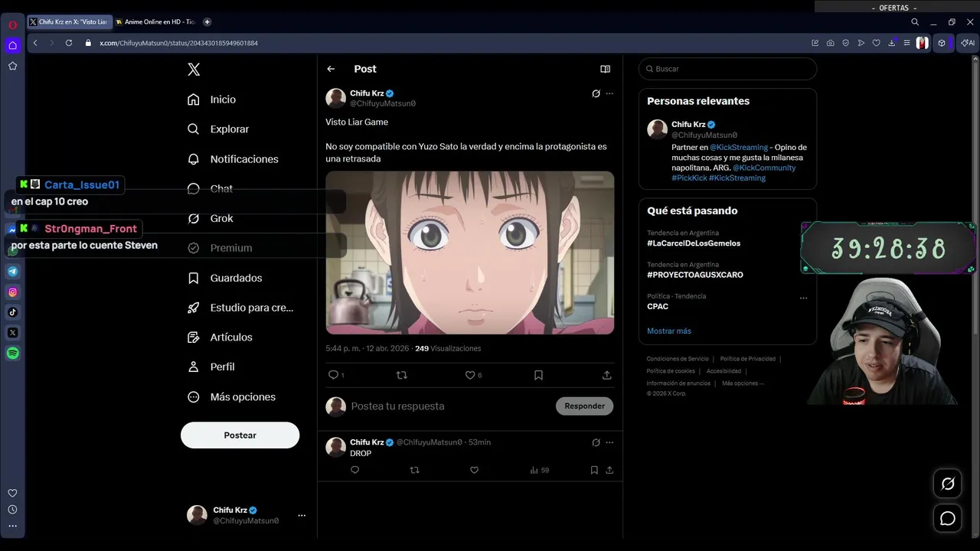Share the main post

[x=606, y=375]
